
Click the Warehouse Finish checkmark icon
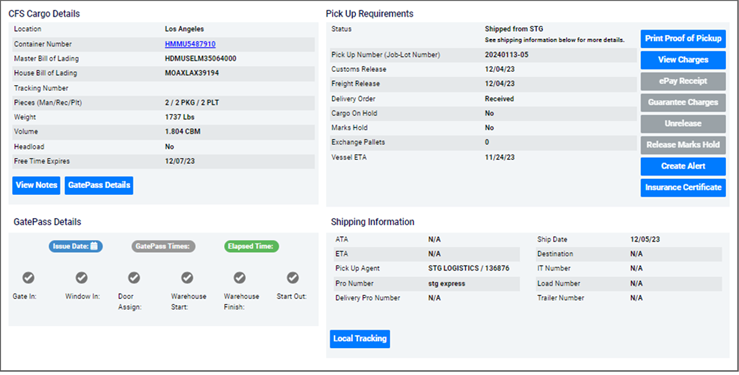[240, 278]
